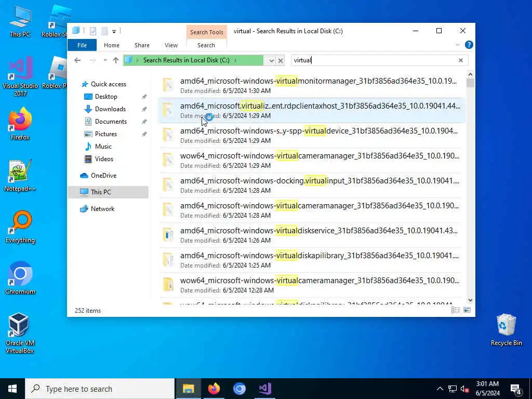Launch Chromium from desktop shortcut
Screen dimensions: 532x399
[x=20, y=278]
